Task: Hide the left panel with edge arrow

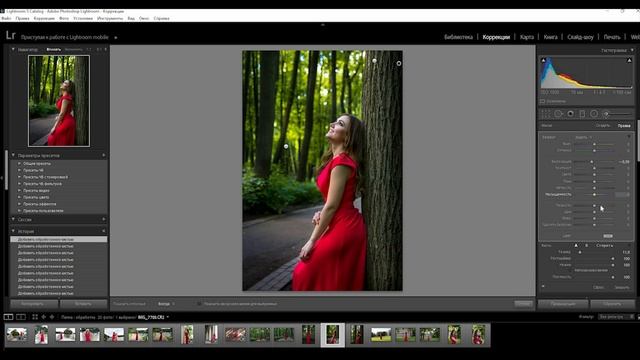Action: (2, 178)
